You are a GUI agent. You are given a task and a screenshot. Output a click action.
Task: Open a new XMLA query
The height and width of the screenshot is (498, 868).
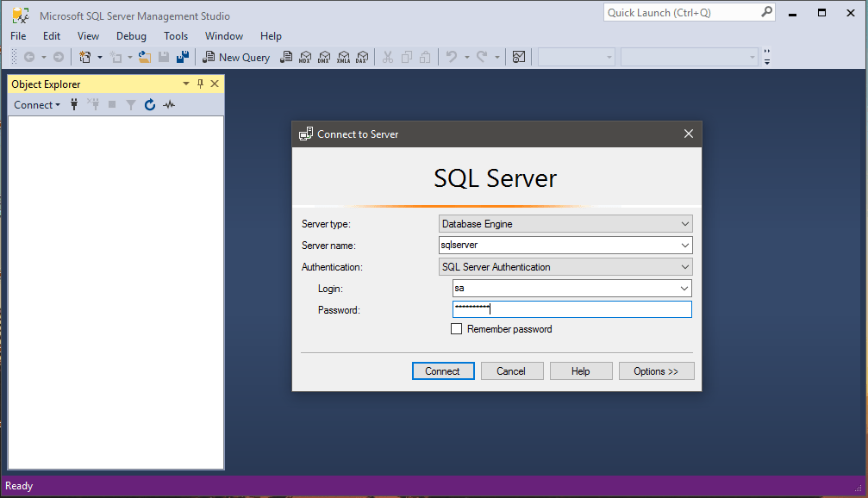[344, 57]
